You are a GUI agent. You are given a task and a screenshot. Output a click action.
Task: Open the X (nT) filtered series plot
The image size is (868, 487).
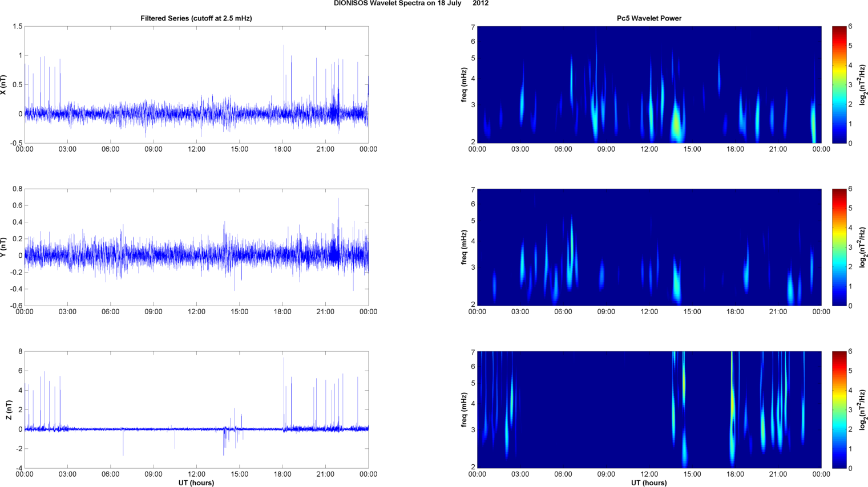pyautogui.click(x=196, y=84)
